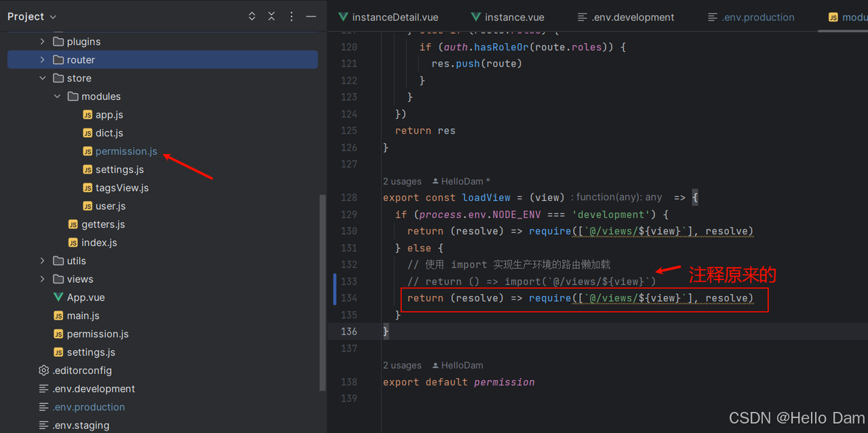
Task: Expand the router folder
Action: coord(43,60)
